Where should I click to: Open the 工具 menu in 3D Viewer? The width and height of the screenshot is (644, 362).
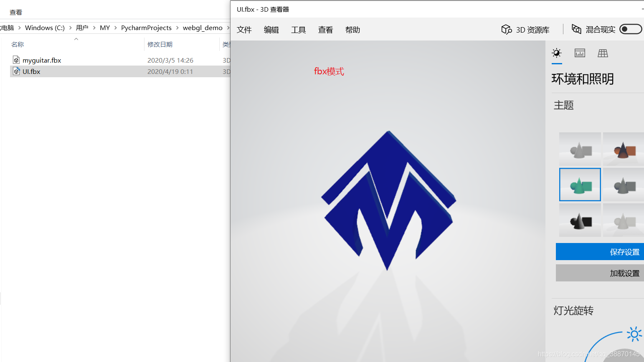[x=299, y=30]
